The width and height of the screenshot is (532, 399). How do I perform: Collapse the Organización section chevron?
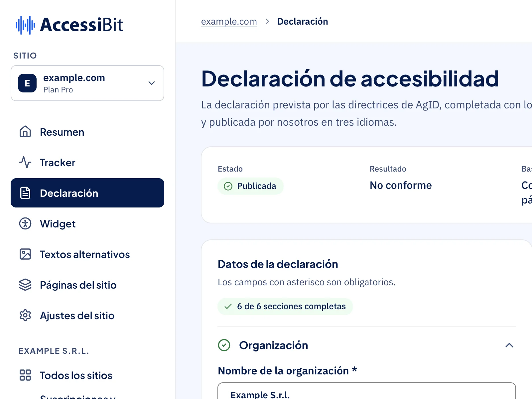(x=509, y=345)
